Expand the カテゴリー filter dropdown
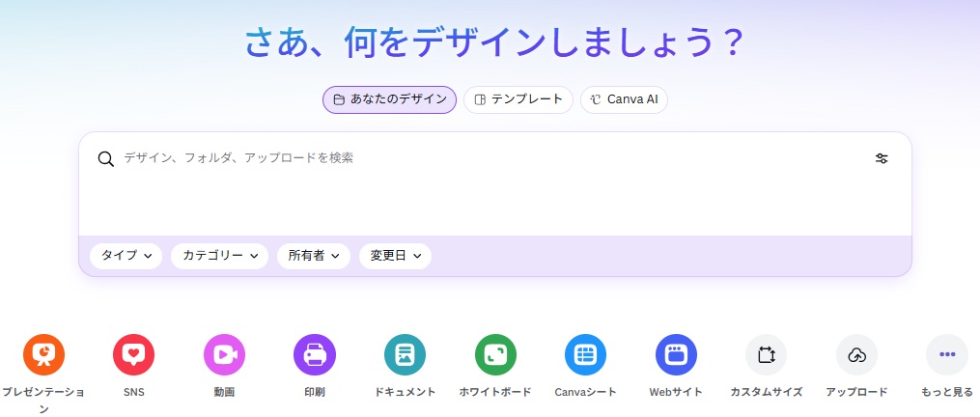 220,257
